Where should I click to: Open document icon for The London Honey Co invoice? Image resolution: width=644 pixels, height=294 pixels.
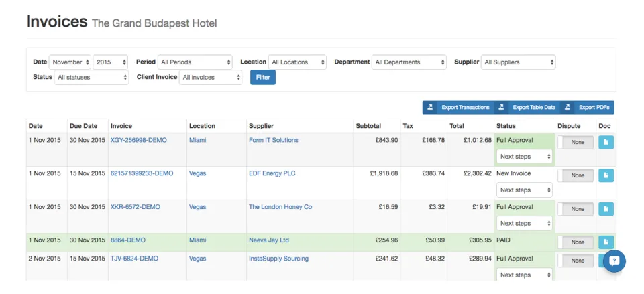(606, 209)
